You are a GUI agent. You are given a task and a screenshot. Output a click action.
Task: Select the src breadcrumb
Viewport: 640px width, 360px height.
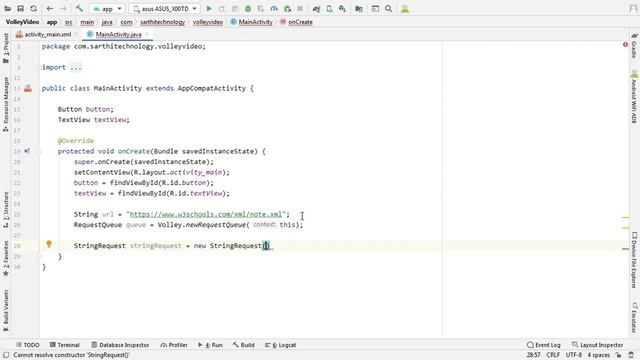point(69,22)
